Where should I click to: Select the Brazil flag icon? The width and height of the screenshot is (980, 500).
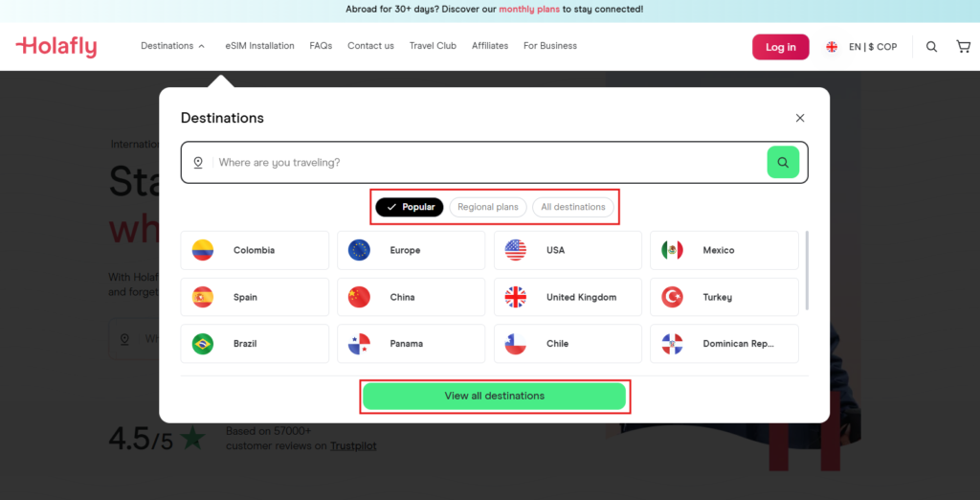click(x=203, y=344)
